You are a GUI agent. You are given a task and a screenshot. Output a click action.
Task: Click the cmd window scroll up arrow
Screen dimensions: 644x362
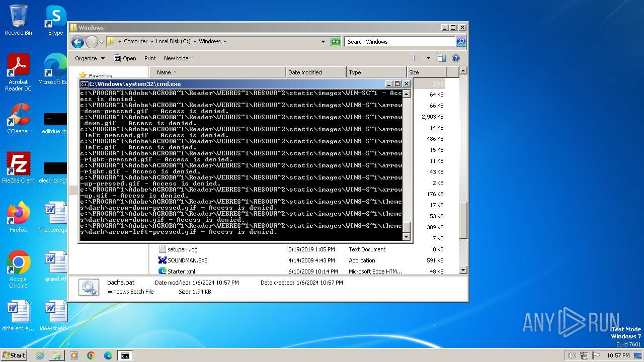[x=407, y=94]
